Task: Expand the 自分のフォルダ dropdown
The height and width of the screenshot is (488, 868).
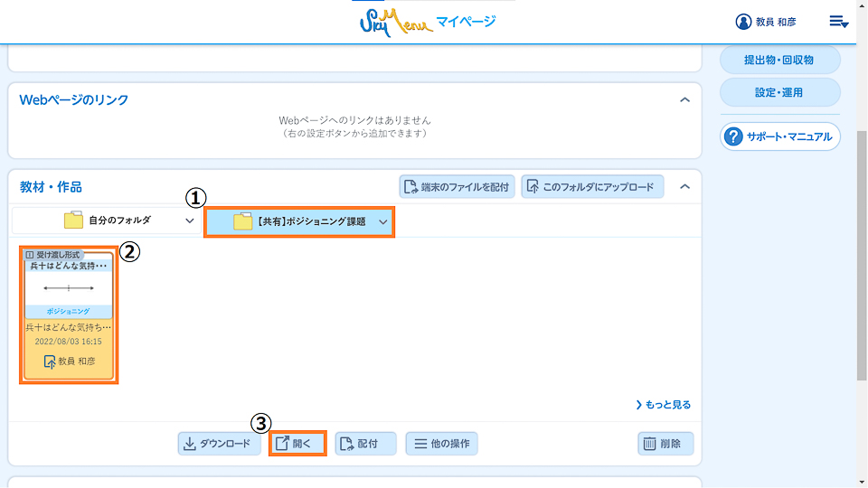Action: (189, 221)
